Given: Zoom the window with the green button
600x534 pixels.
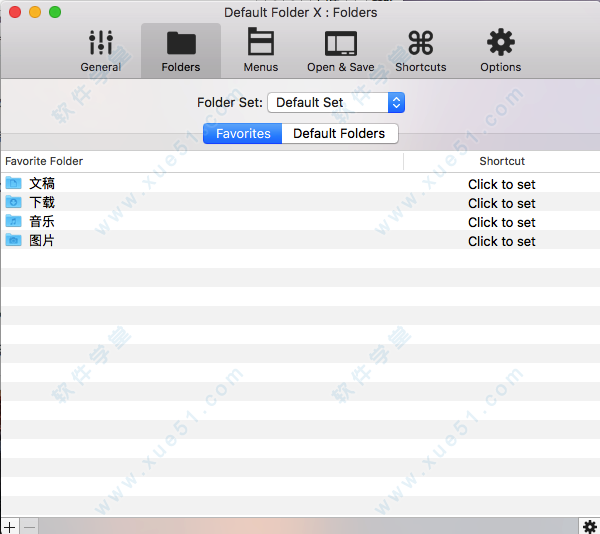Looking at the screenshot, I should click(x=55, y=12).
